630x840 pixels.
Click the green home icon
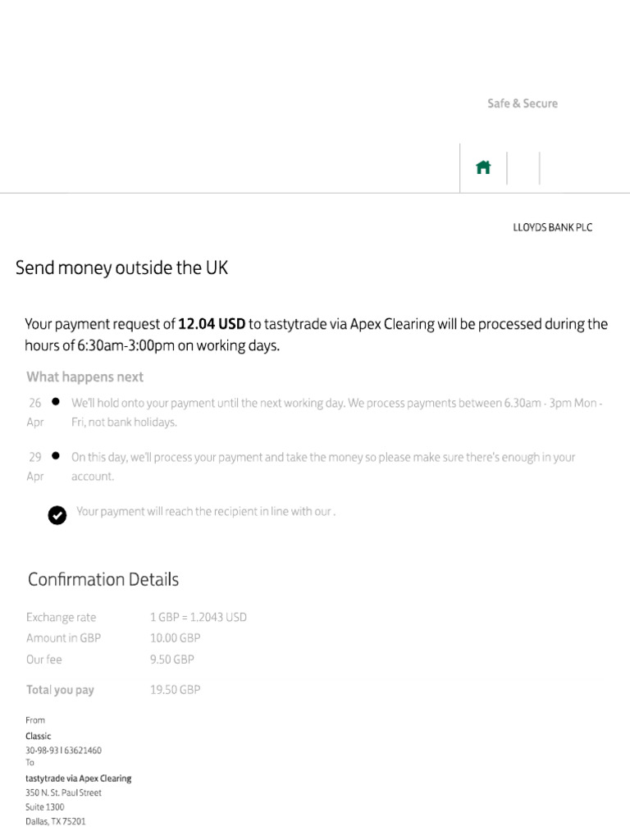click(483, 167)
